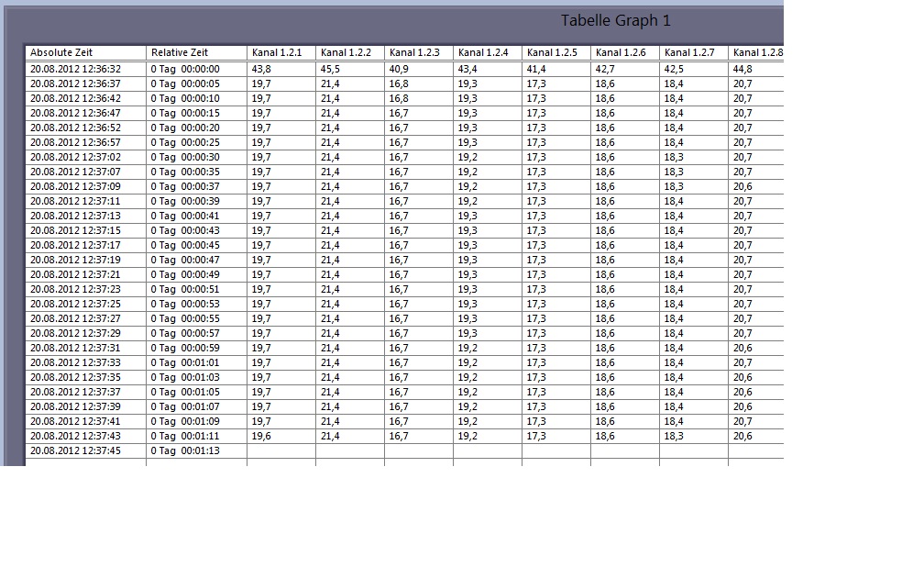
Task: Select cell 20.08.2012 12:37:21
Action: [86, 275]
